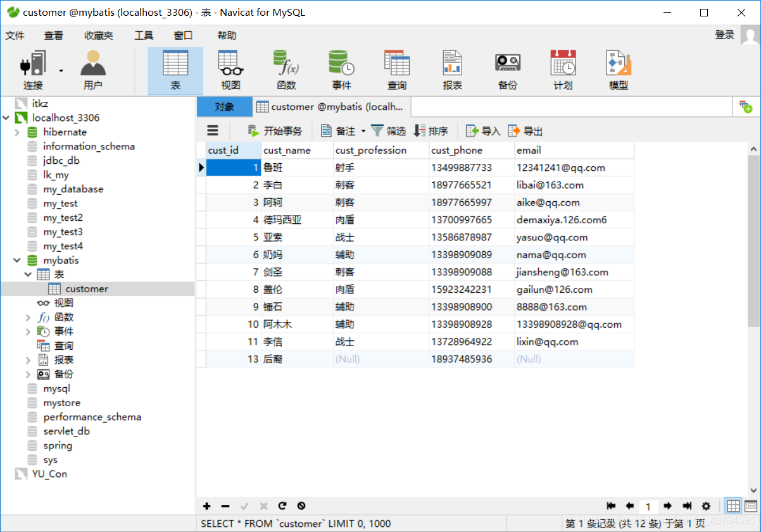Go to previous page of records
Viewport: 761px width, 532px height.
pyautogui.click(x=630, y=506)
